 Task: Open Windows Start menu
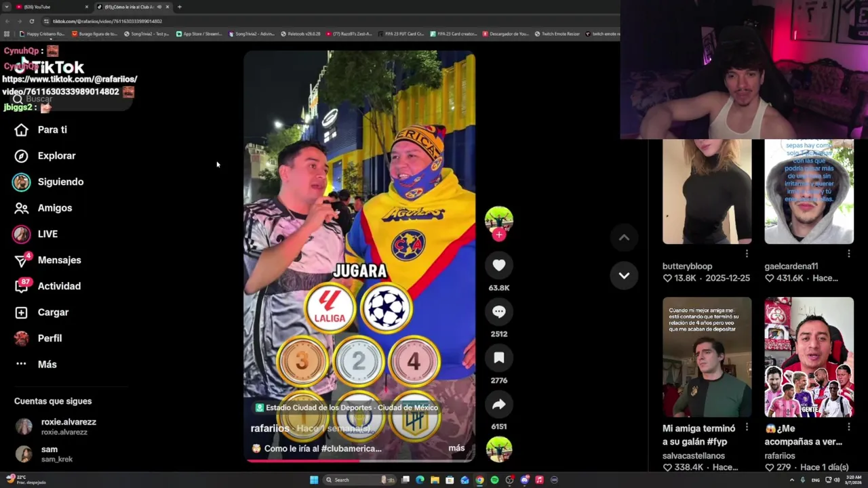click(x=314, y=480)
